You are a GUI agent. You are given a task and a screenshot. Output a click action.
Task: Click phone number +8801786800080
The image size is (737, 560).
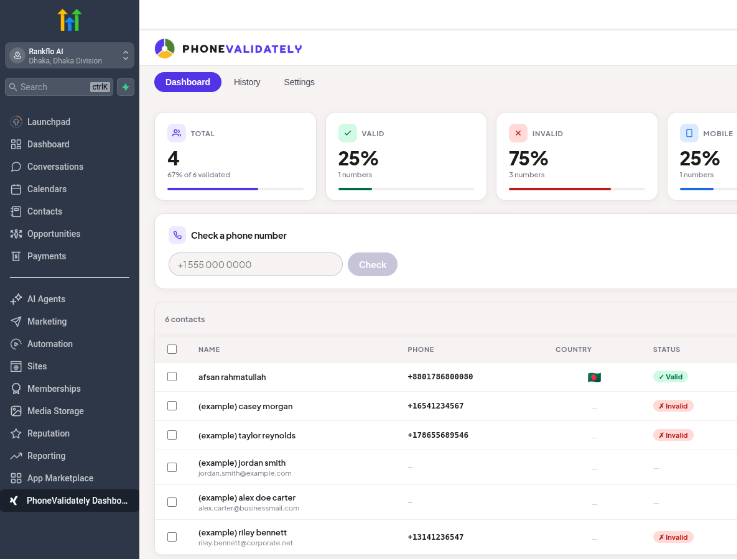[440, 377]
